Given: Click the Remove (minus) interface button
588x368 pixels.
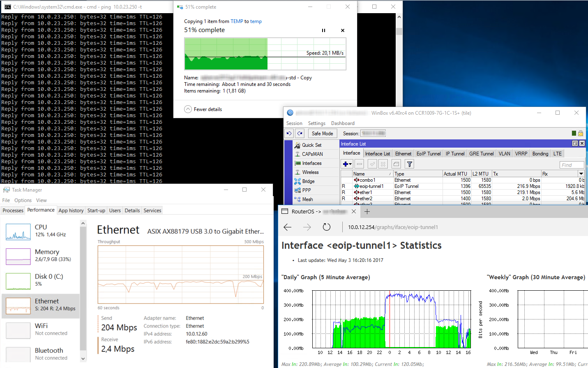Looking at the screenshot, I should (x=360, y=164).
